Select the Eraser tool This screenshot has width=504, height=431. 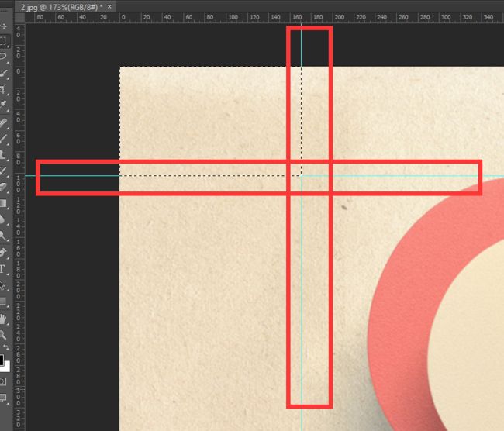4,187
